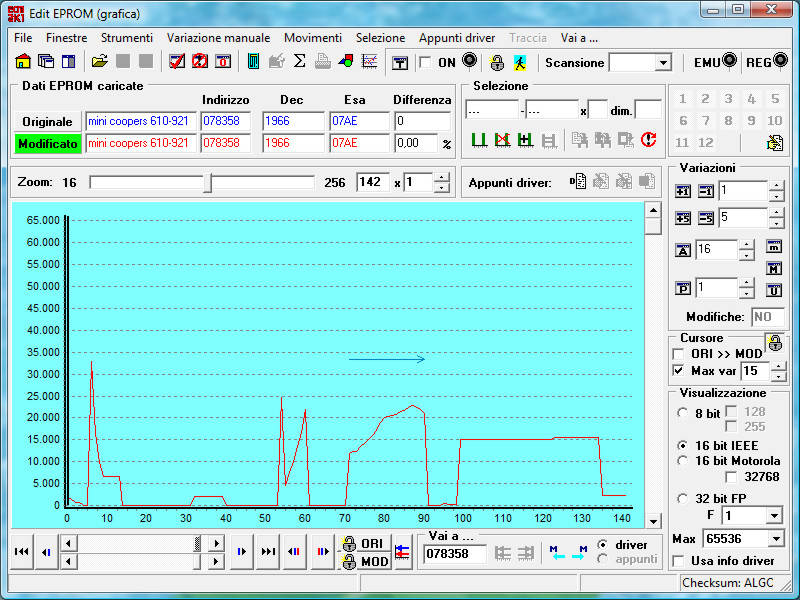The image size is (800, 600).
Task: Toggle the Max var checkbox
Action: (x=679, y=371)
